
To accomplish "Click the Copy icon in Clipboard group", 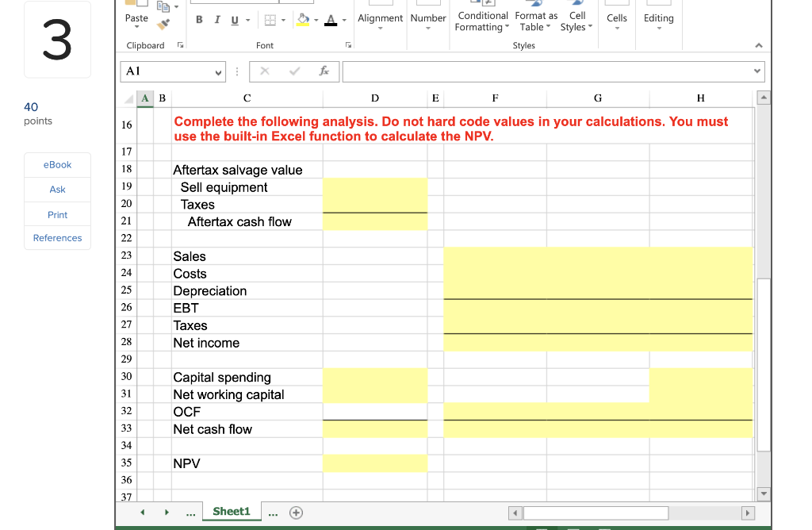I will [162, 6].
